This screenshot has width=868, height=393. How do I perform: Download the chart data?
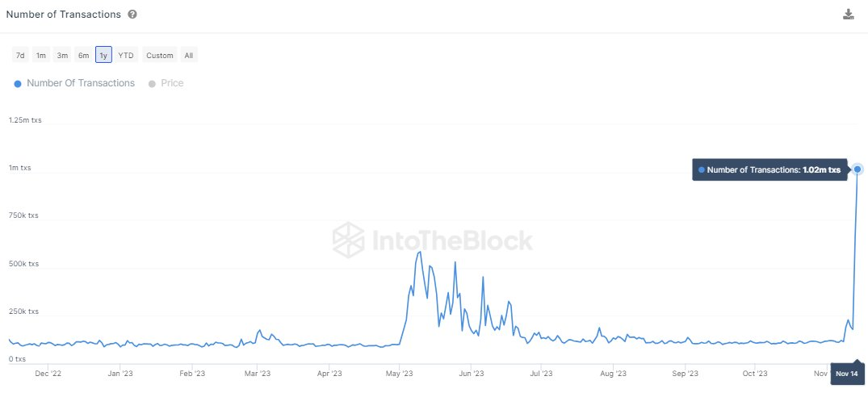[x=848, y=15]
